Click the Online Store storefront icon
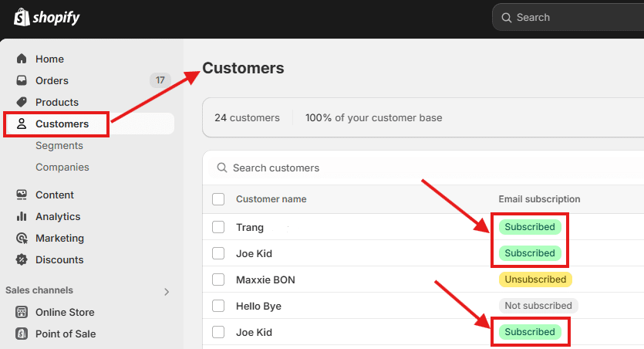Image resolution: width=644 pixels, height=349 pixels. [22, 312]
